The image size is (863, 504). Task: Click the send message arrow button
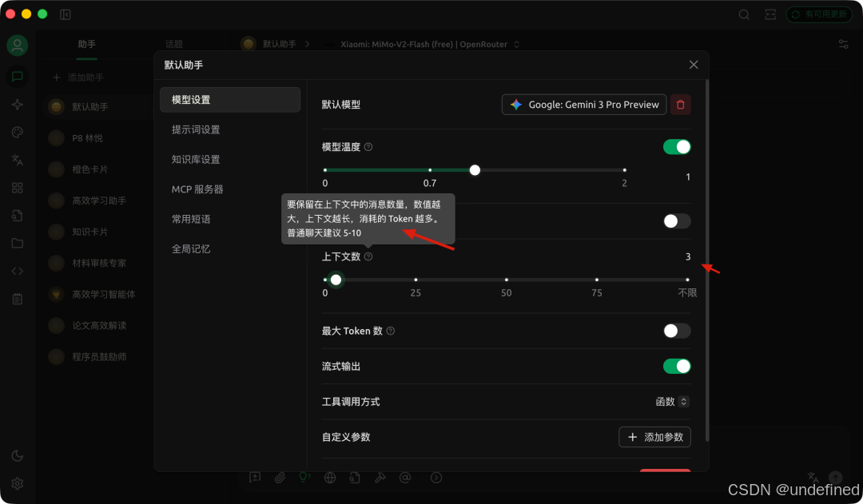coord(836,478)
